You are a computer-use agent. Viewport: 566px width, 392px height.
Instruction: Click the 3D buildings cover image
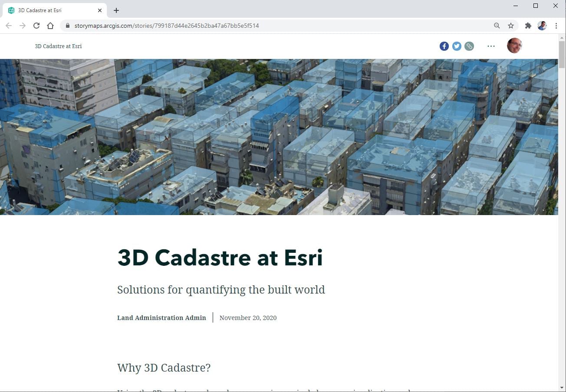pyautogui.click(x=279, y=137)
